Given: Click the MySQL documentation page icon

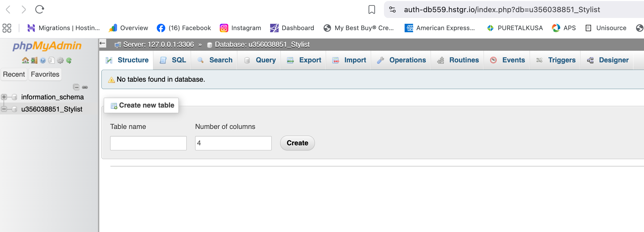Looking at the screenshot, I should point(52,61).
